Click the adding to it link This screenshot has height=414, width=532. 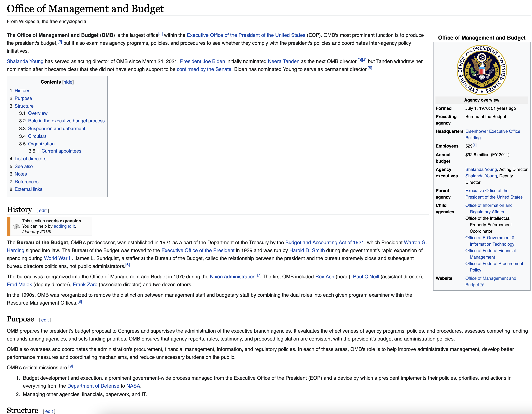(64, 226)
